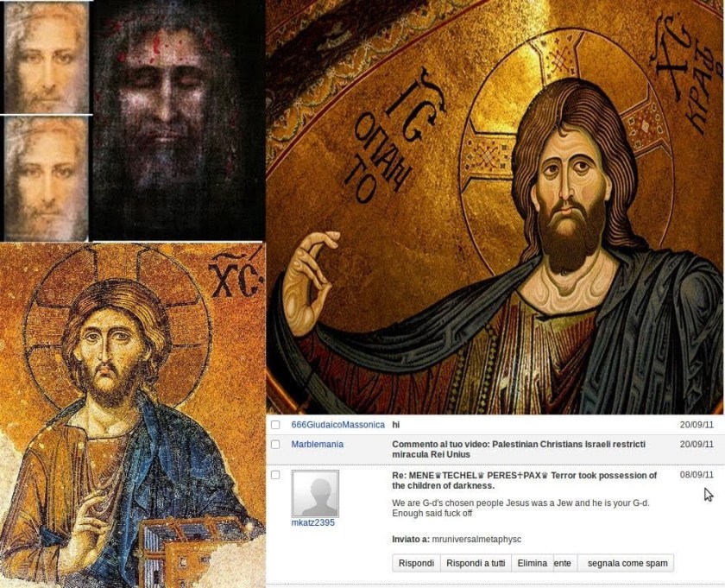Select the lower small pale face portrait
The height and width of the screenshot is (588, 725).
[45, 178]
